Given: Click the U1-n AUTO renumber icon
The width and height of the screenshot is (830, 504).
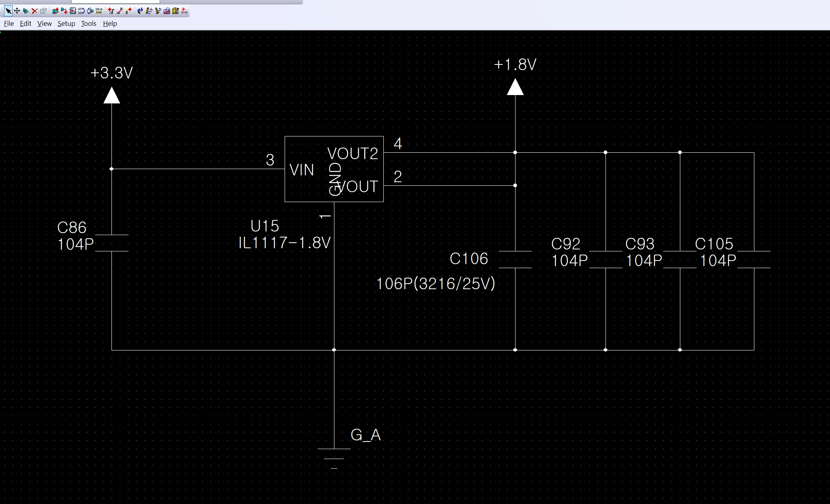Looking at the screenshot, I should click(x=99, y=11).
